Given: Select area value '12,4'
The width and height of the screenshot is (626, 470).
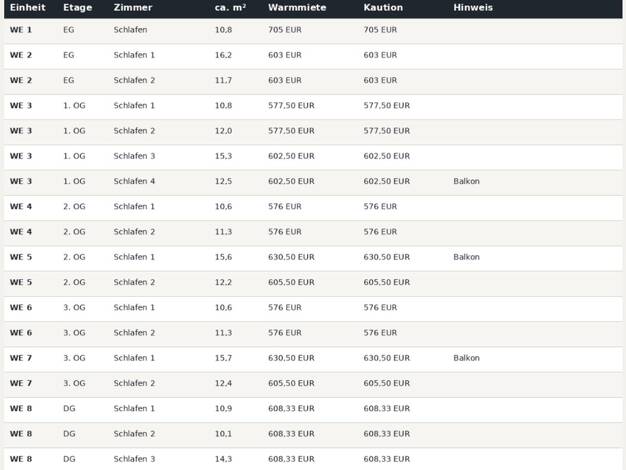Looking at the screenshot, I should [223, 383].
